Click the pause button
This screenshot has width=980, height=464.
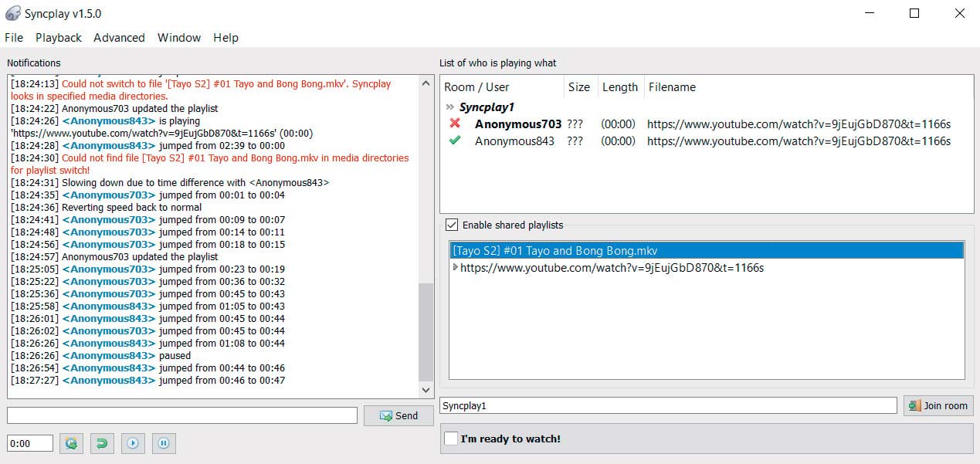coord(164,443)
